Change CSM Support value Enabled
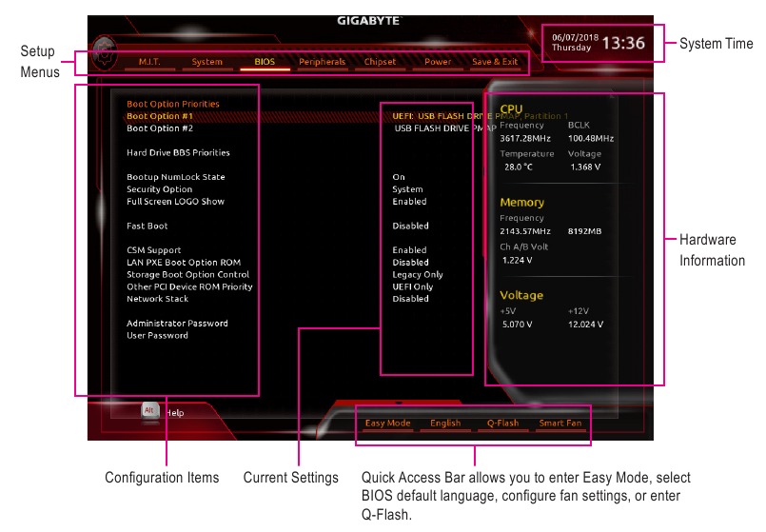 [x=409, y=250]
